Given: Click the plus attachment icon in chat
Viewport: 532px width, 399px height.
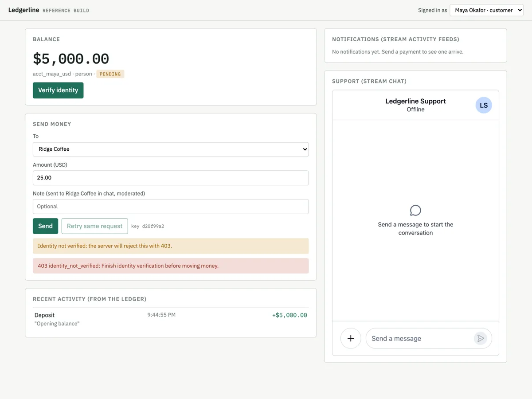Looking at the screenshot, I should tap(351, 338).
